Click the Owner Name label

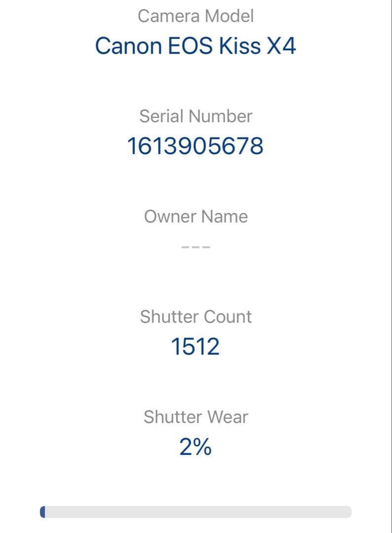(x=196, y=217)
